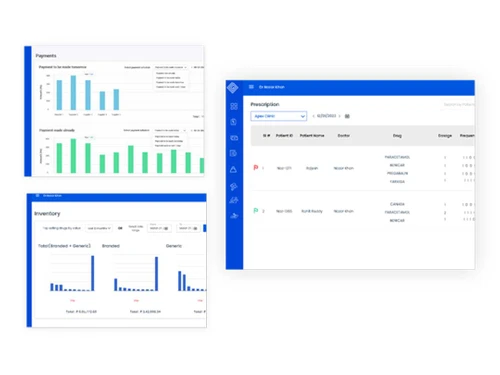Screen dimensions: 500x375
Task: Click the tallest green bar in Payment made already chart
Action: pos(73,156)
